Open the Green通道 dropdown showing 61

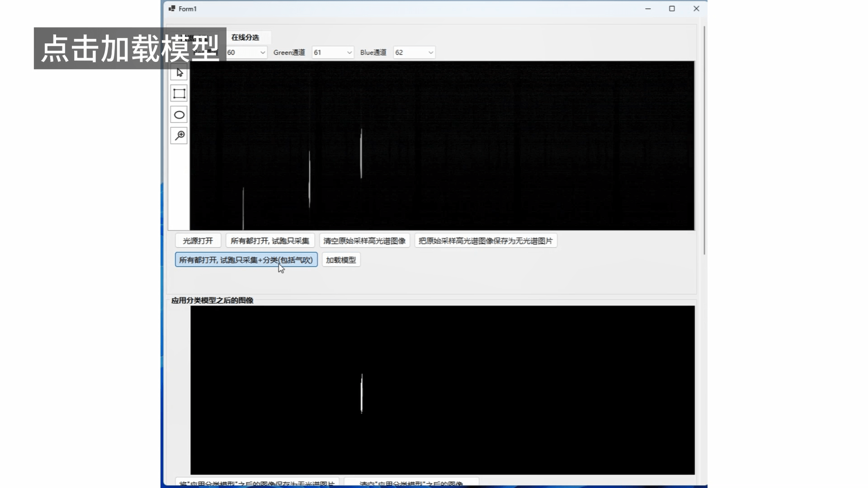click(x=333, y=53)
